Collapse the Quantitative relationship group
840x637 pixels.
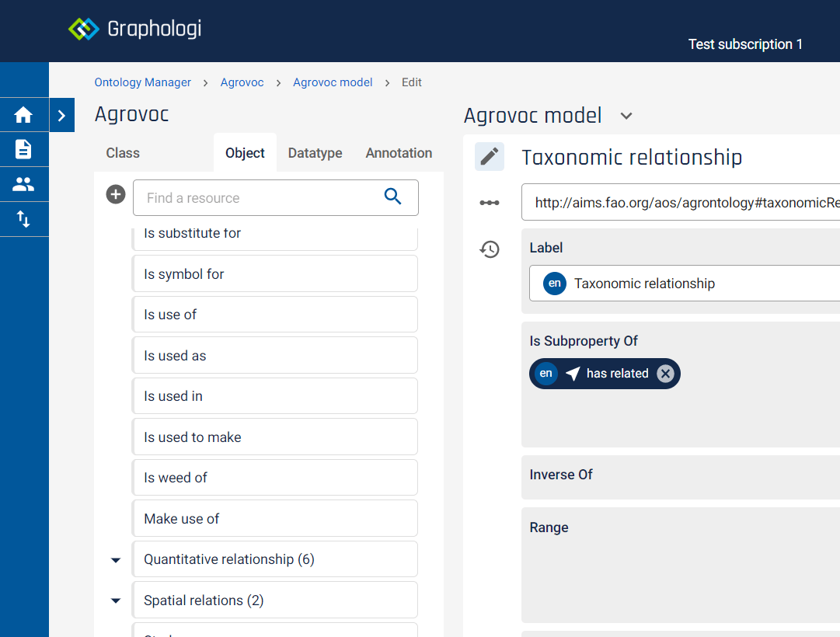coord(116,560)
